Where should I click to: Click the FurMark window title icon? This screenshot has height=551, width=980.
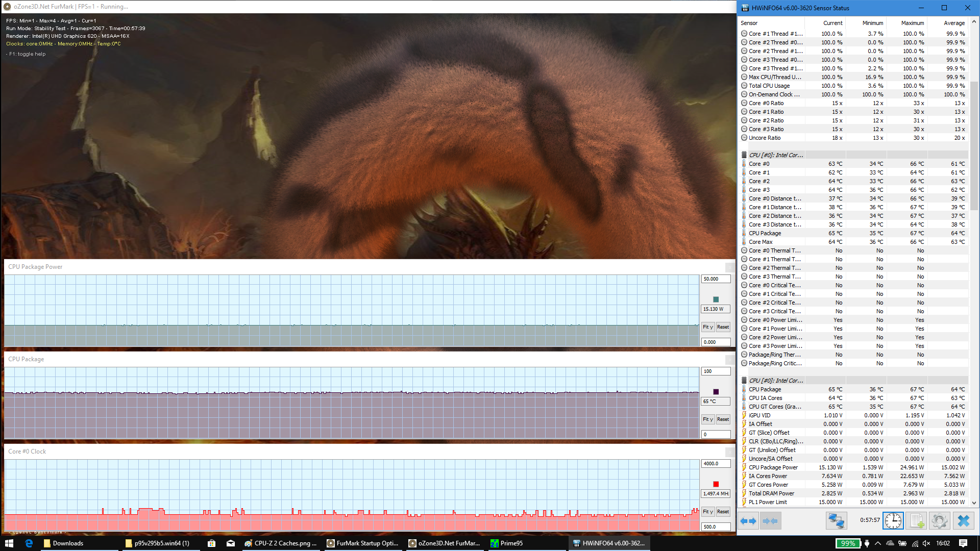7,7
